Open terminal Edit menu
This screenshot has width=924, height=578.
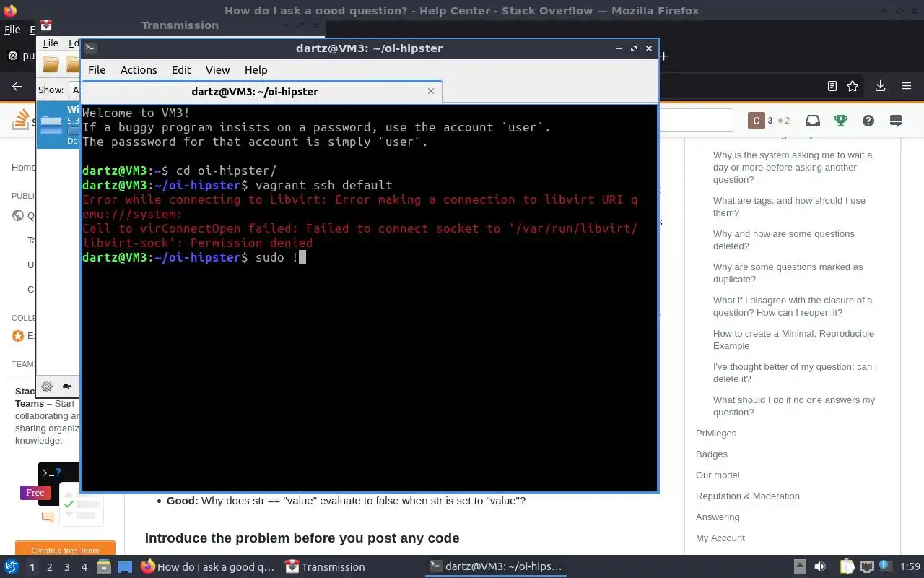coord(181,70)
